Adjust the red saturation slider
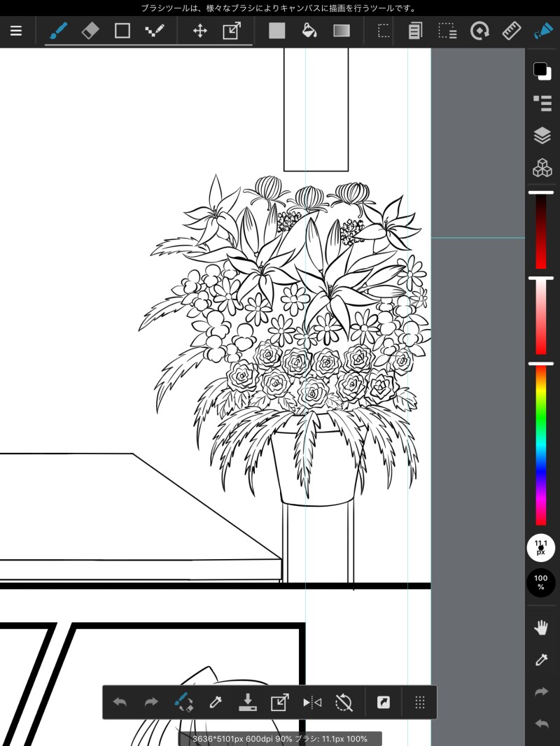This screenshot has width=560, height=746. coord(541,316)
